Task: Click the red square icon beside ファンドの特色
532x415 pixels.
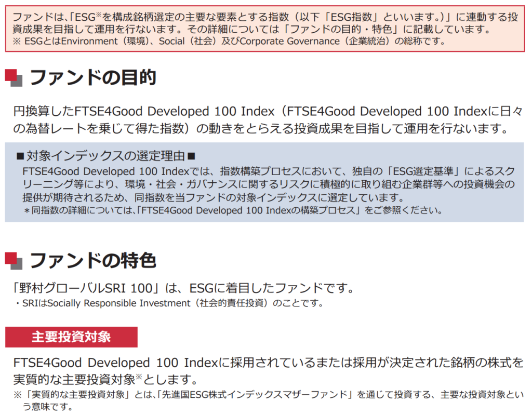Action: point(12,258)
